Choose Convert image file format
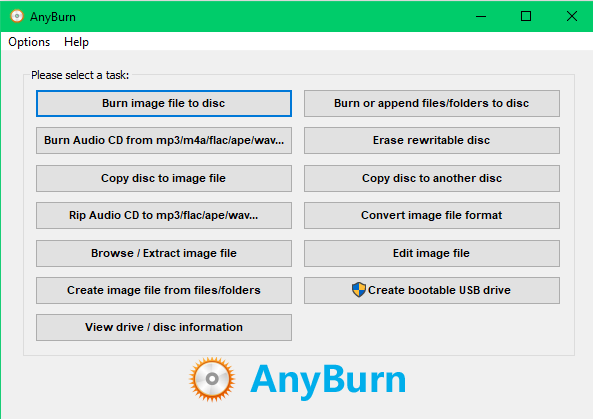This screenshot has width=593, height=419. pos(432,215)
